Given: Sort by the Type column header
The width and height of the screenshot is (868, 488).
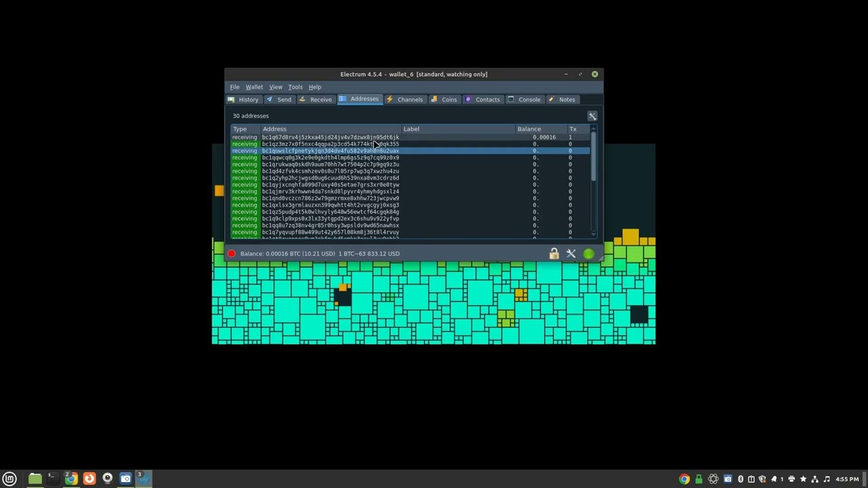Looking at the screenshot, I should tap(246, 129).
